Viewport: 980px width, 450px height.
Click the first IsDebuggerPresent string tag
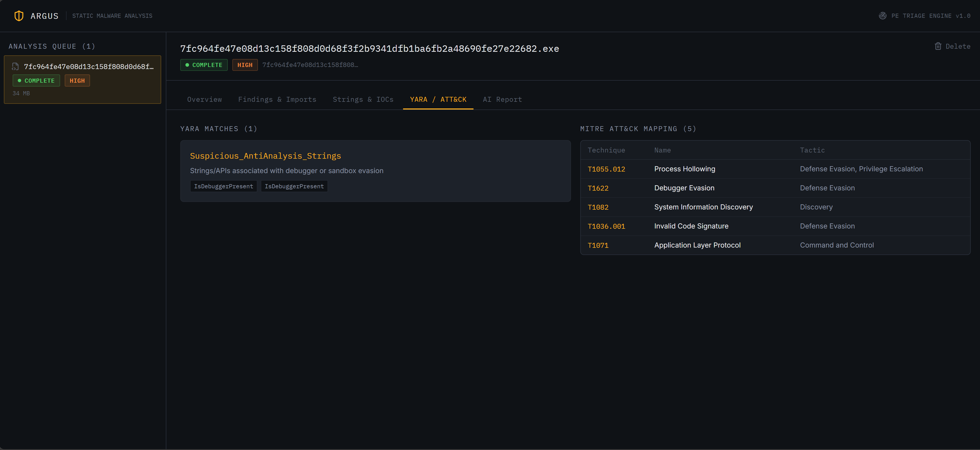pos(224,186)
